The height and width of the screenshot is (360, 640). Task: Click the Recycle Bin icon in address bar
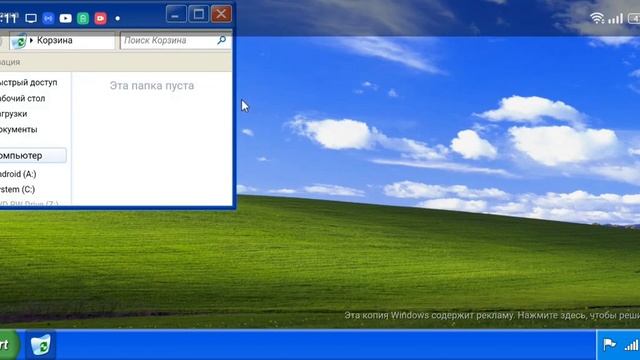[19, 41]
